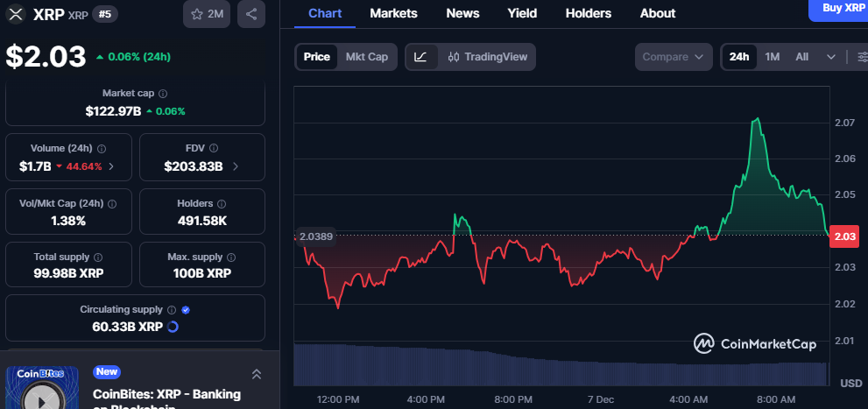Viewport: 868px width, 409px height.
Task: Click the share icon next to watchlist
Action: (252, 14)
